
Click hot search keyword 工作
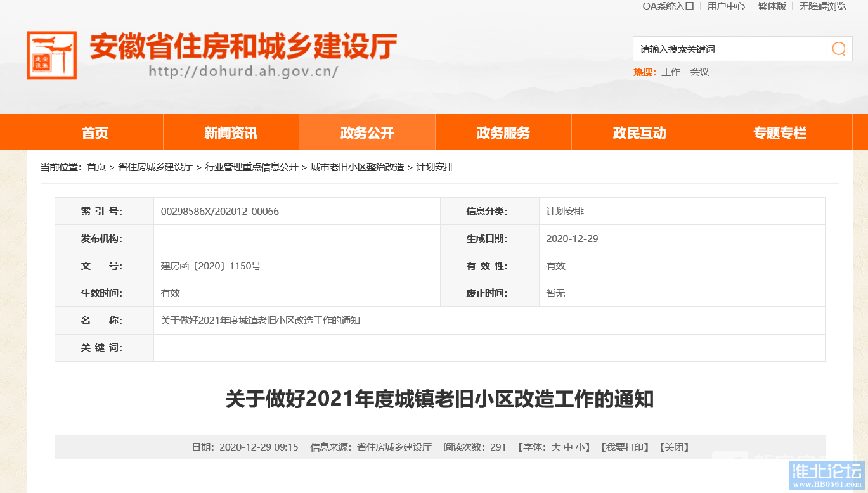point(671,72)
